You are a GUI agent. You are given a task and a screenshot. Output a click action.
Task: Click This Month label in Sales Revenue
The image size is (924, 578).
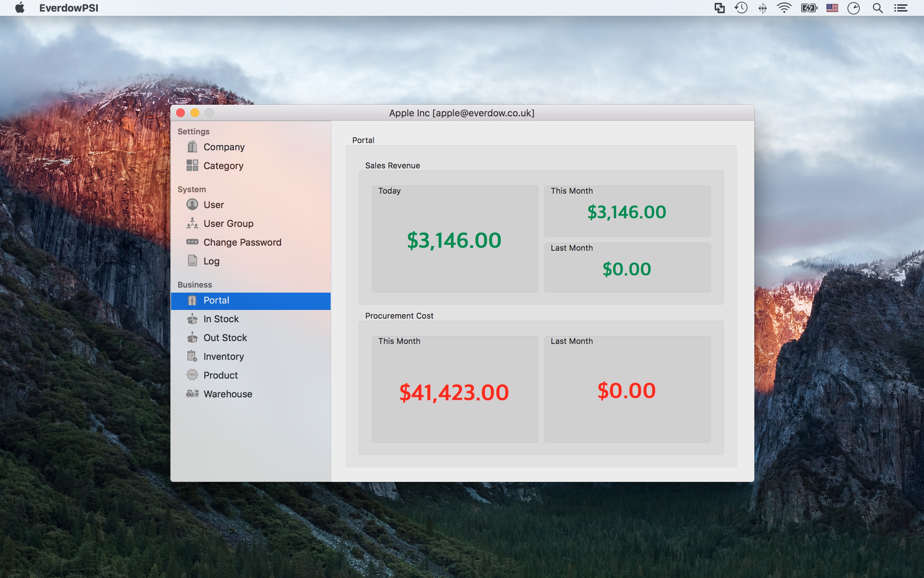click(x=572, y=191)
